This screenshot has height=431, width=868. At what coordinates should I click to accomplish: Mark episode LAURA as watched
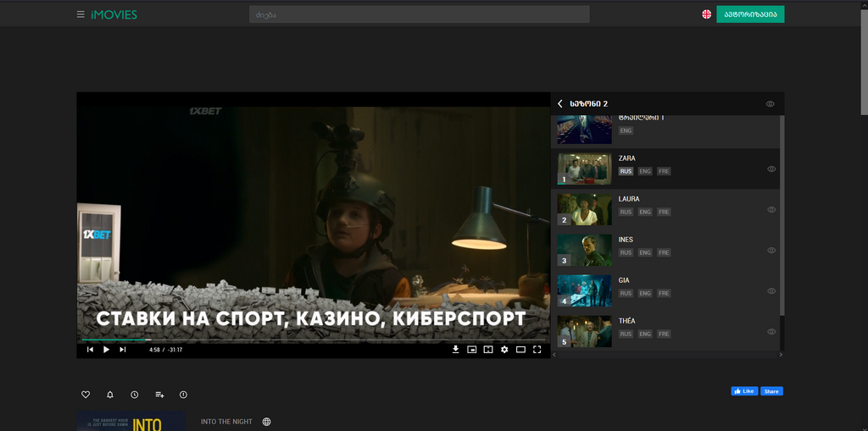tap(771, 210)
